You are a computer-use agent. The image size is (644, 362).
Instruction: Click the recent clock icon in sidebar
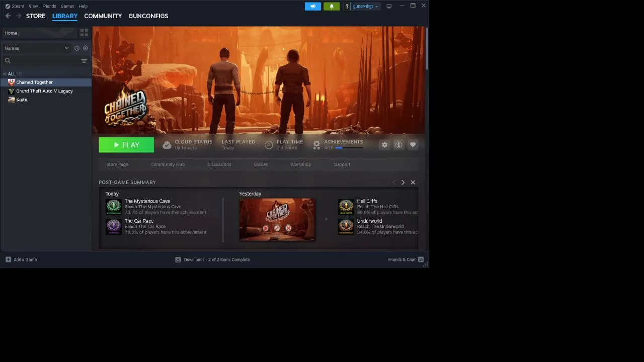pyautogui.click(x=77, y=48)
